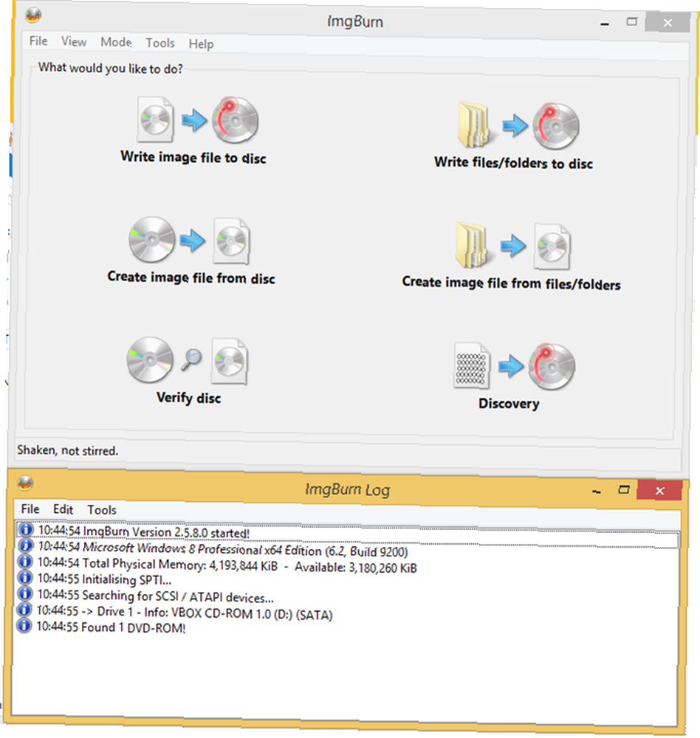Image resolution: width=700 pixels, height=738 pixels.
Task: Select log line 'Initialising SPTI...'
Action: tap(104, 579)
